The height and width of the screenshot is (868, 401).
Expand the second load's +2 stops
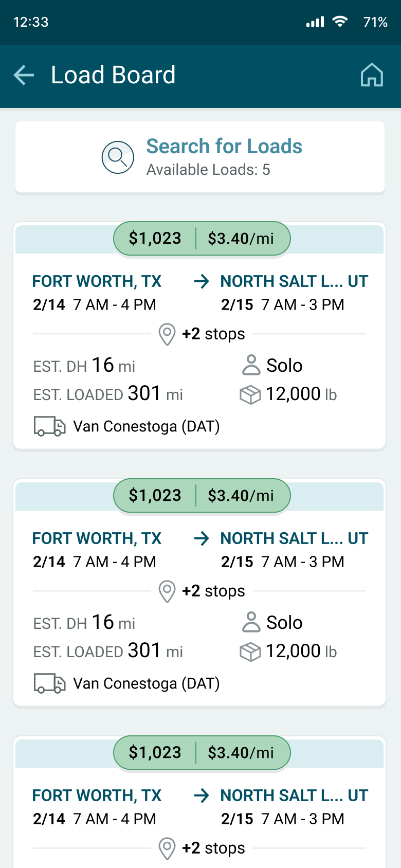click(x=213, y=591)
